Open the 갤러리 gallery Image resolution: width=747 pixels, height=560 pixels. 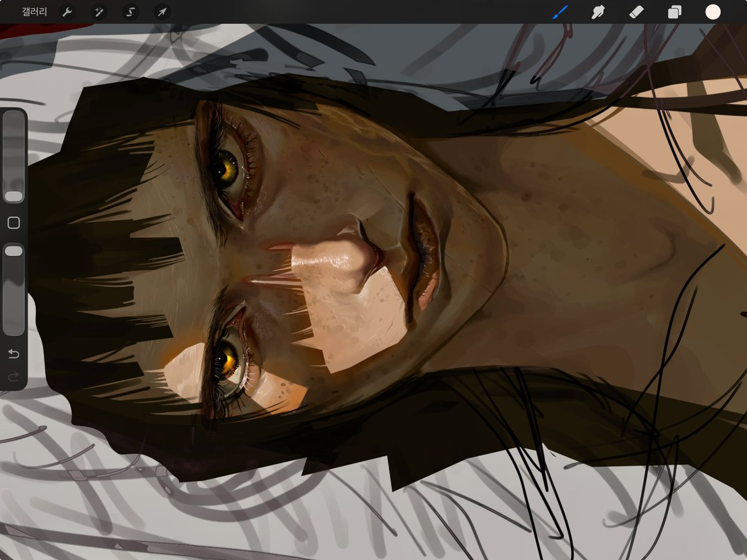34,12
